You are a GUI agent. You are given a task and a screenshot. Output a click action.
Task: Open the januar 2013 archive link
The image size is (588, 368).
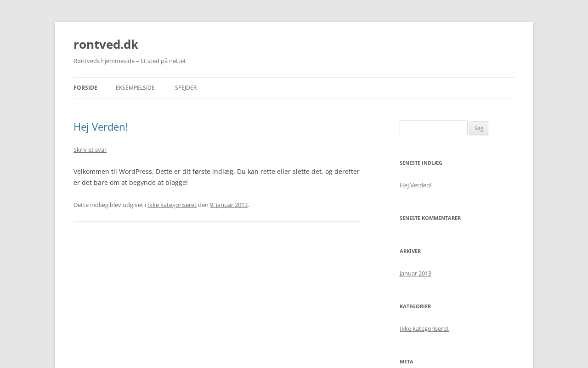click(x=415, y=273)
